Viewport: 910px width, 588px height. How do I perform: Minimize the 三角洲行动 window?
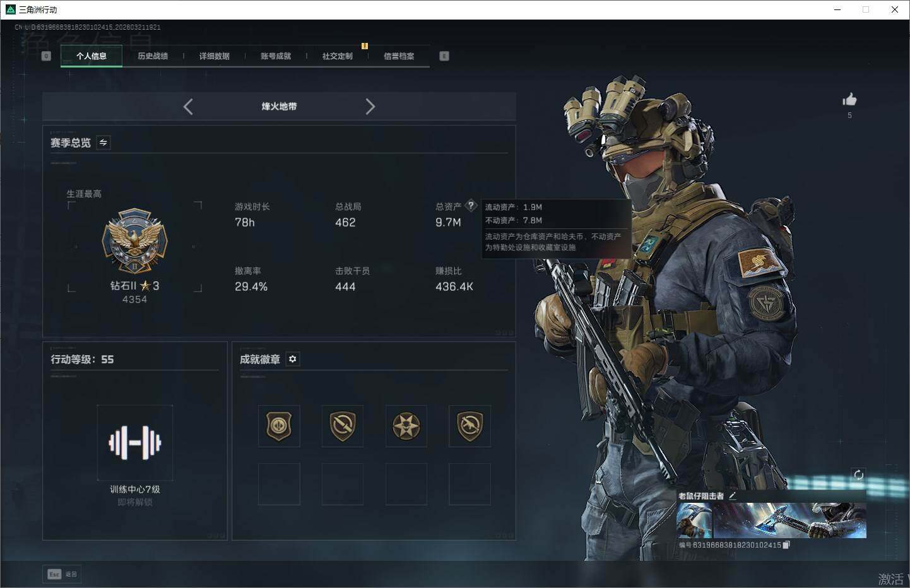click(837, 9)
